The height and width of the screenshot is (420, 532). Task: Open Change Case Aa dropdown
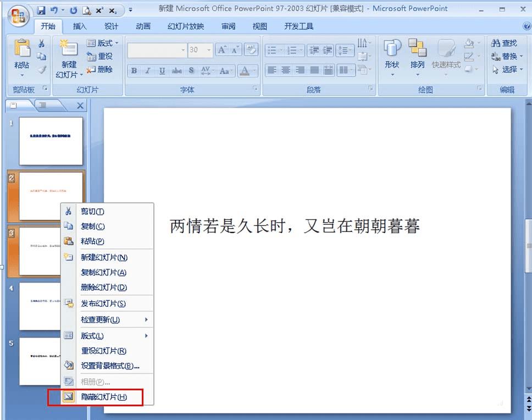click(225, 70)
